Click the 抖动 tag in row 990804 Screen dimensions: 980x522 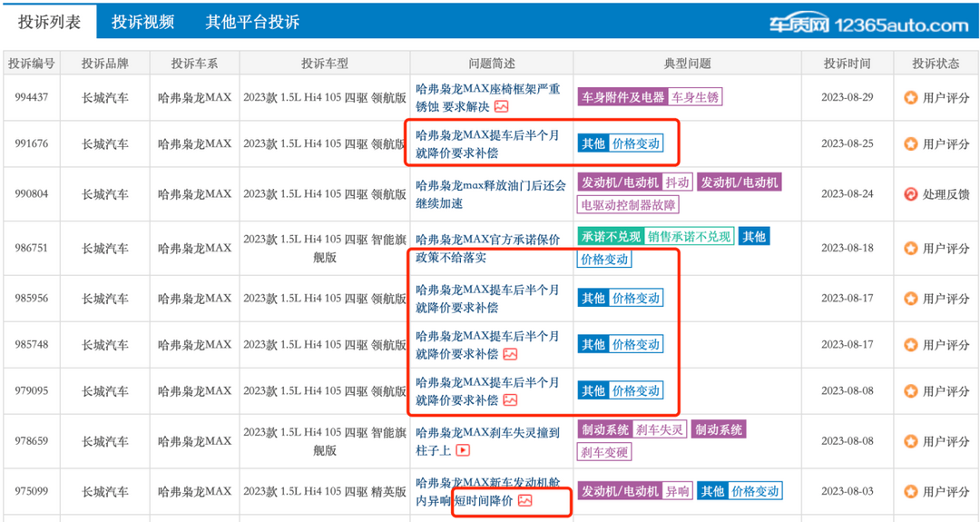pos(677,182)
